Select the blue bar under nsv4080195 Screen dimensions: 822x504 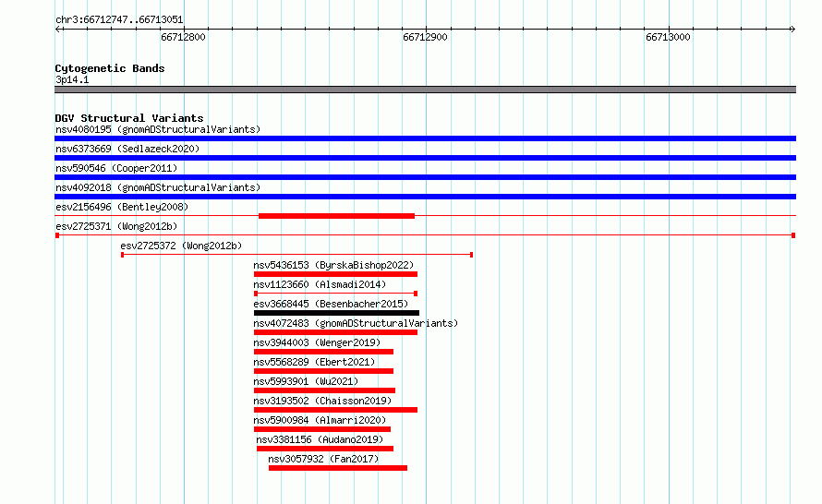click(x=425, y=138)
